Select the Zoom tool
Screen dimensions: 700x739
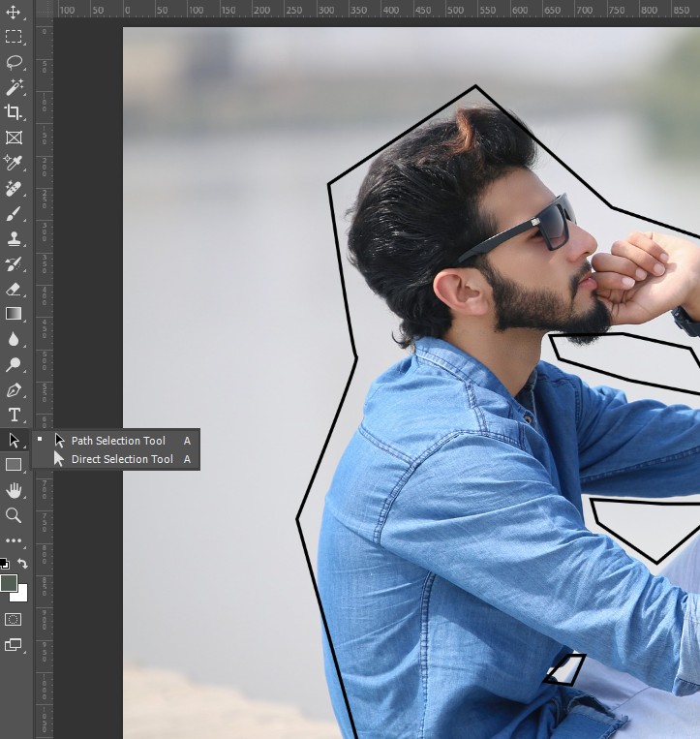pyautogui.click(x=14, y=515)
